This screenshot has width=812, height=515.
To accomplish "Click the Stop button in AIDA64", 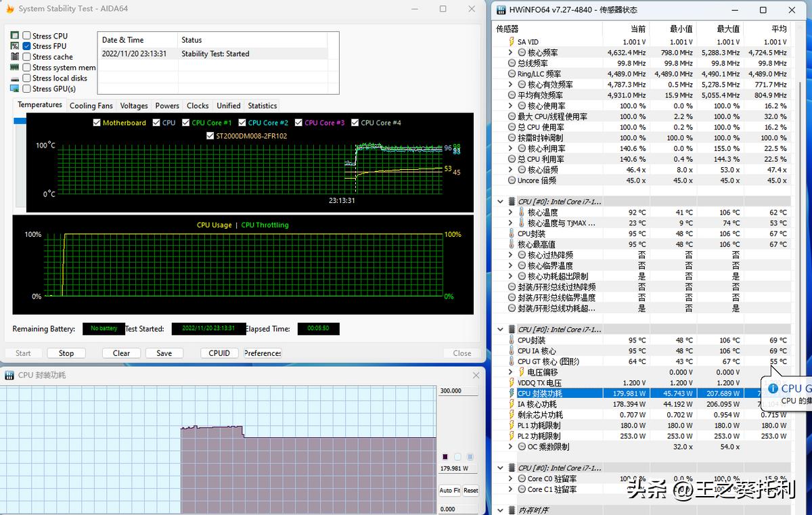I will coord(66,353).
